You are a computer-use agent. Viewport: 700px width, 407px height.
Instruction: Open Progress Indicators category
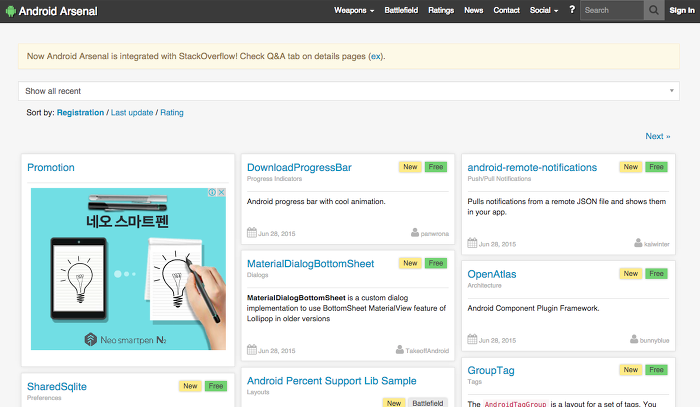click(x=275, y=179)
